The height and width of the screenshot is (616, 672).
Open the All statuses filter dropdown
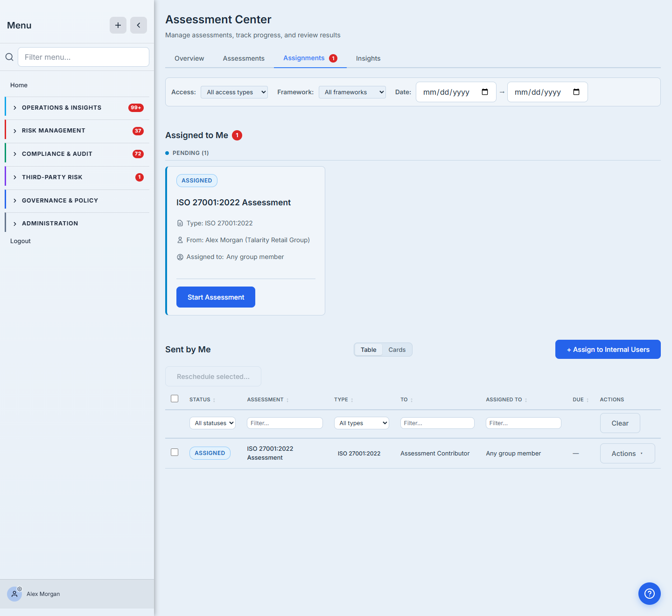[x=212, y=423]
